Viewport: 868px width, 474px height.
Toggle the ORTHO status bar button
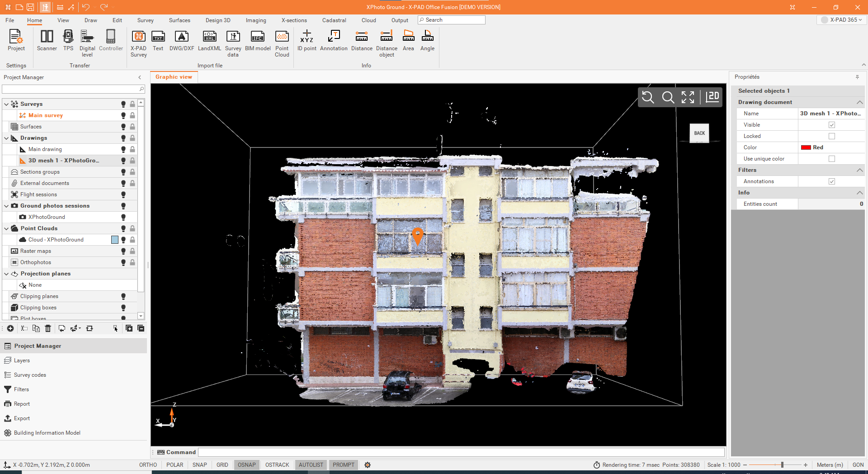click(148, 465)
